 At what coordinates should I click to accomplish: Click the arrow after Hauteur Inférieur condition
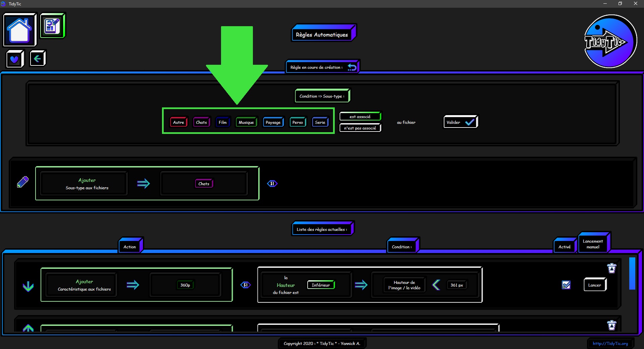pos(361,285)
